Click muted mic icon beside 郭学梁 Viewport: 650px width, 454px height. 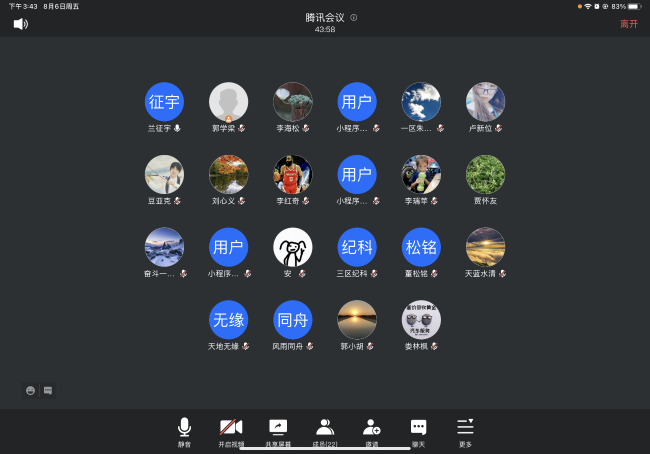point(242,128)
